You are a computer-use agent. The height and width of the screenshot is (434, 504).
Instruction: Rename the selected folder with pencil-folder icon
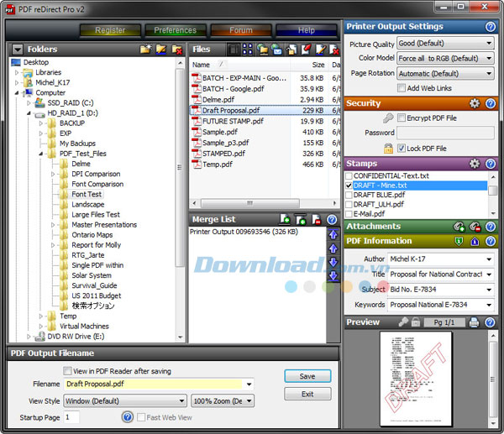[161, 50]
